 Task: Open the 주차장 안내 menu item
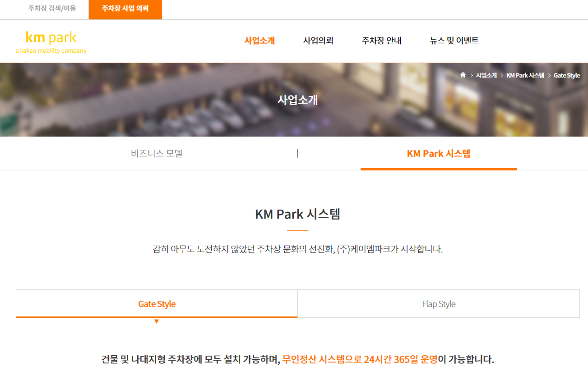coord(381,41)
